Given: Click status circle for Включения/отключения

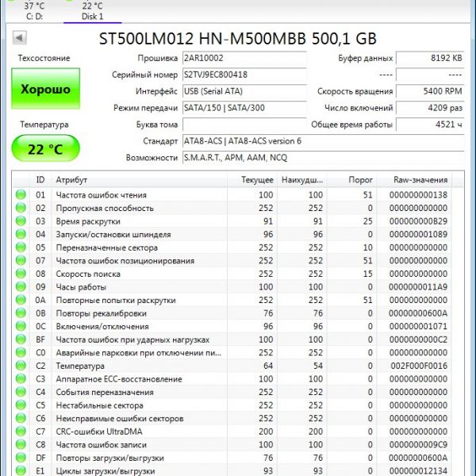Looking at the screenshot, I should [21, 326].
